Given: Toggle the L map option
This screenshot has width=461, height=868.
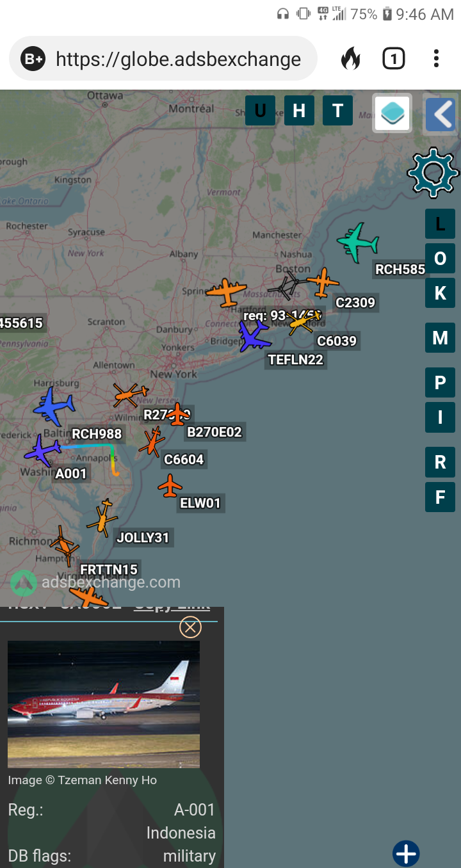Looking at the screenshot, I should (x=440, y=223).
